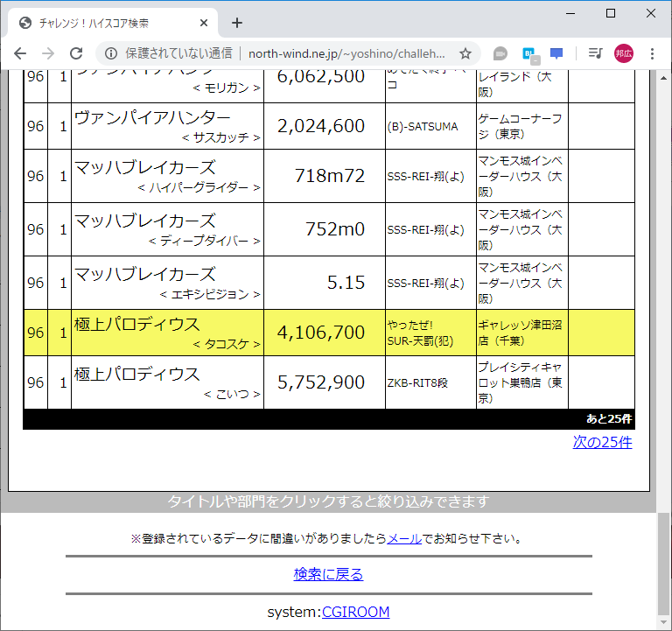Maximize the Chrome window

pos(610,14)
